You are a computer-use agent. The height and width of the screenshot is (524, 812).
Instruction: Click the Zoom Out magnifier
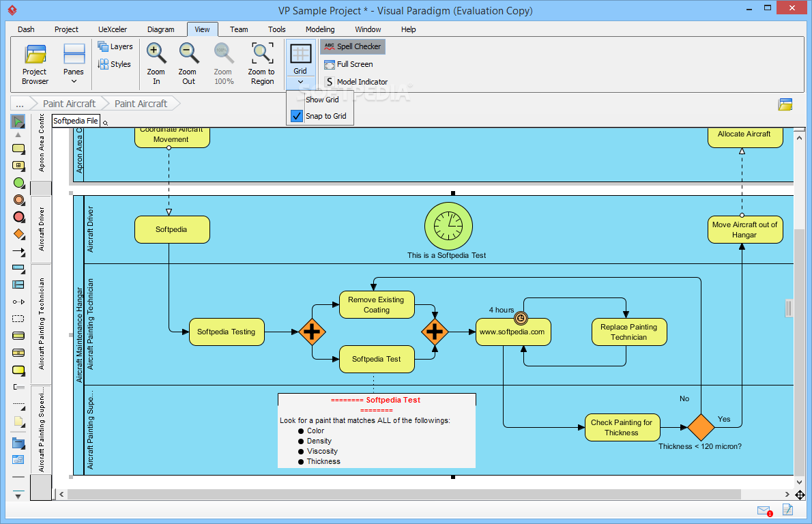[x=188, y=64]
